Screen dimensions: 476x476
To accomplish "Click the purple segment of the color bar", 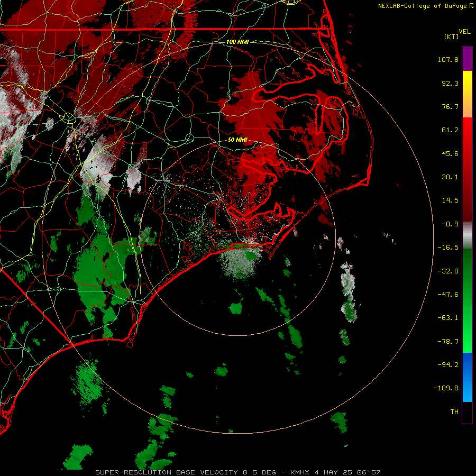I will click(x=467, y=59).
